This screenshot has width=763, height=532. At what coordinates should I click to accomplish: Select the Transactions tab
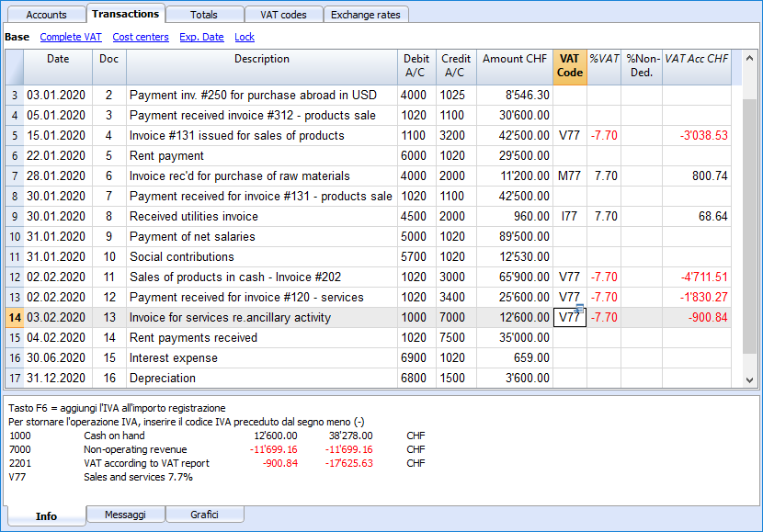click(125, 14)
